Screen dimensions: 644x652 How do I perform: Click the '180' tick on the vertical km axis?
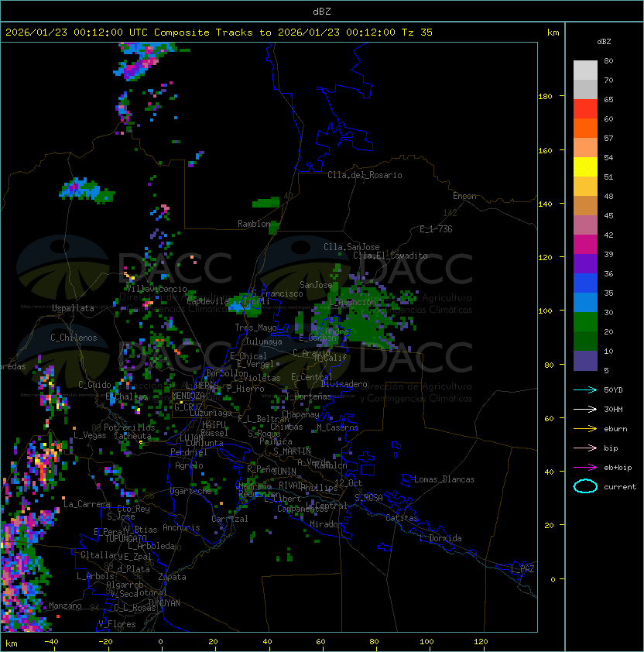click(545, 97)
